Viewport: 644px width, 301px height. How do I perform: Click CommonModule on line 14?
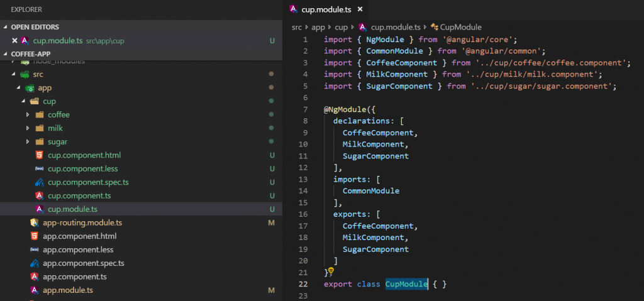pyautogui.click(x=371, y=191)
